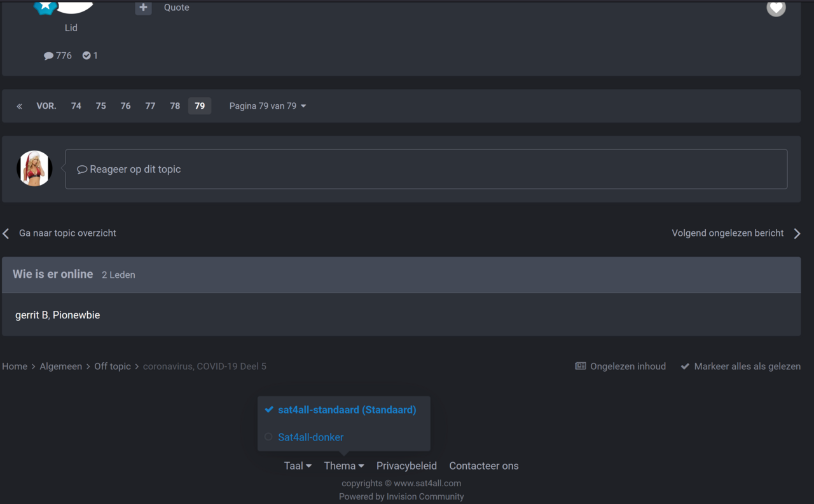814x504 pixels.
Task: Click the plus multiquote icon
Action: (143, 8)
